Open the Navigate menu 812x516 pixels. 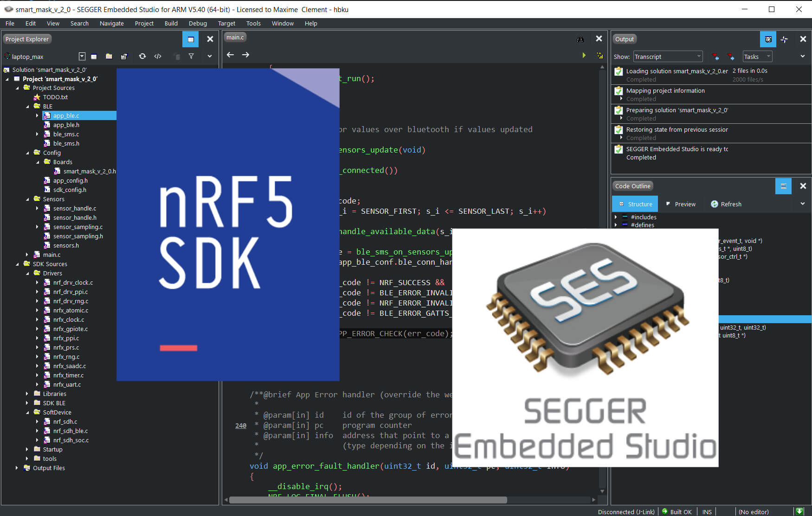tap(112, 23)
